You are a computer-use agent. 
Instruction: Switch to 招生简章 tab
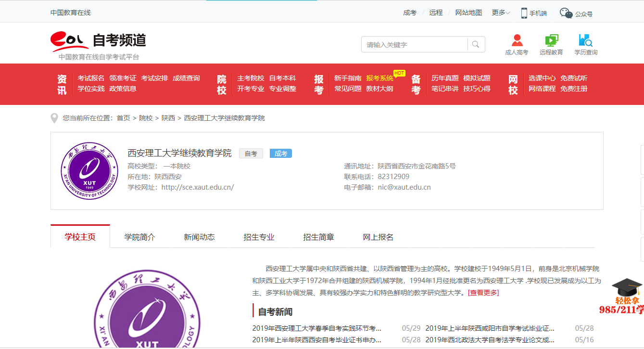[318, 237]
